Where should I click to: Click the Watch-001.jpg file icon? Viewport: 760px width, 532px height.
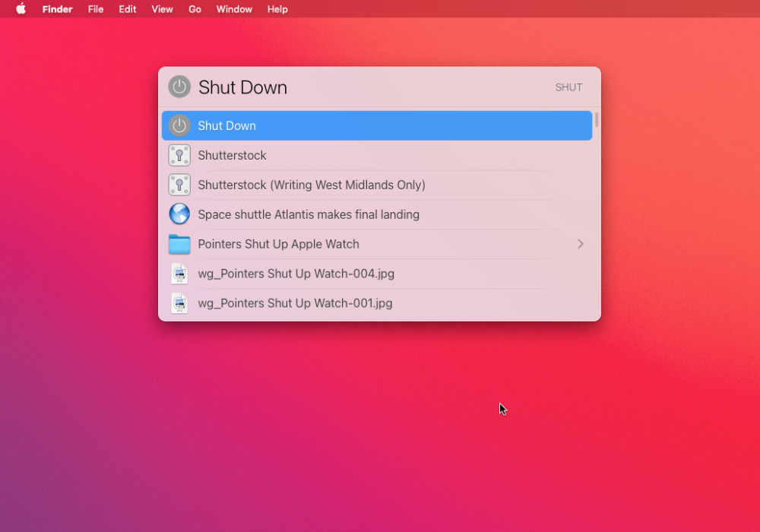179,303
